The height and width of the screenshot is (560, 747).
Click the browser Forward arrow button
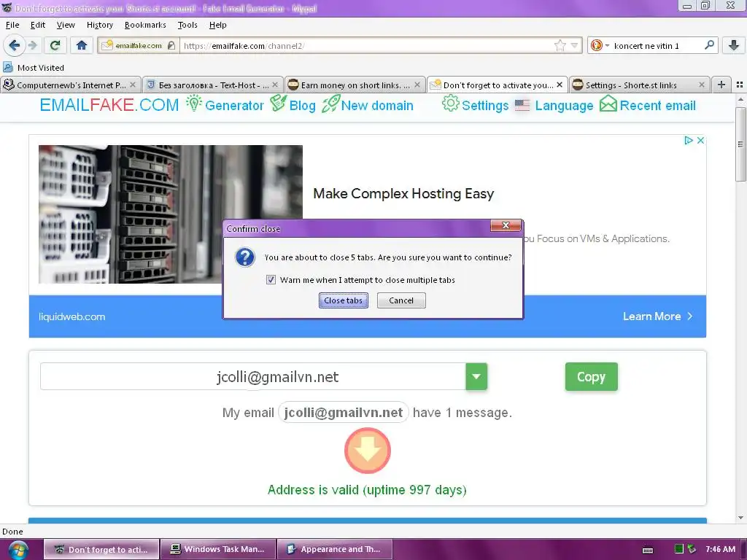(33, 45)
